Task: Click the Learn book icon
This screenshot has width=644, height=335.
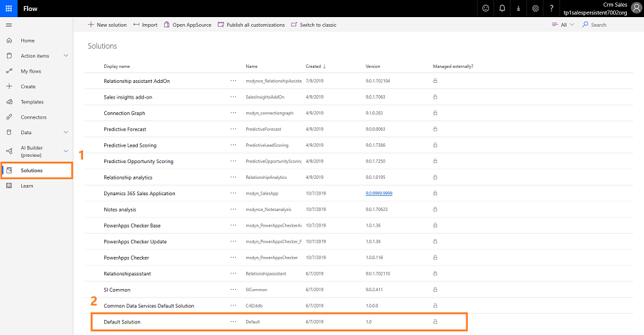Action: coord(9,186)
